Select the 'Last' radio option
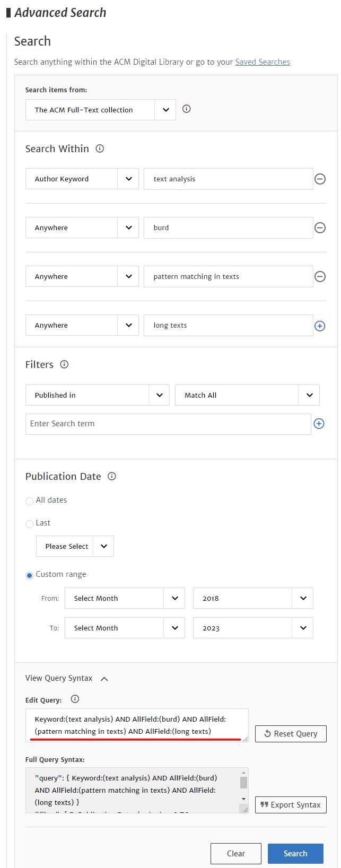 click(x=30, y=524)
